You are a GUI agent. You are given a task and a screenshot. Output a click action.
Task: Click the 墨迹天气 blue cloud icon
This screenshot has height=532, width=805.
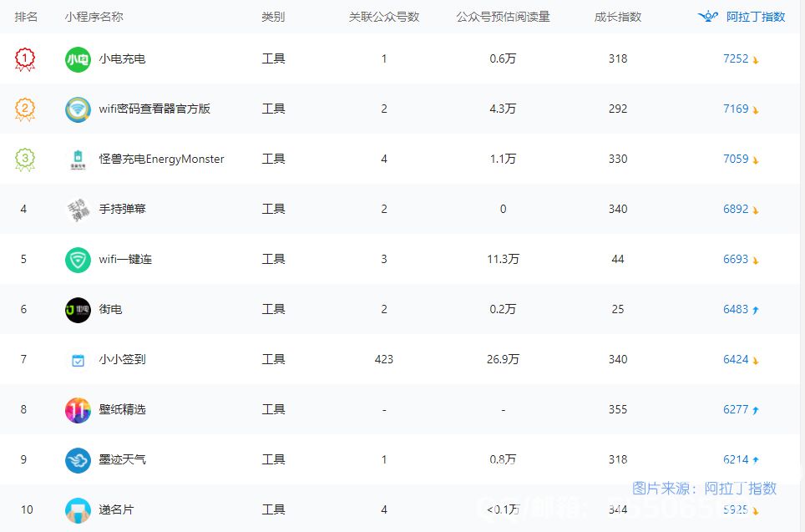[78, 460]
